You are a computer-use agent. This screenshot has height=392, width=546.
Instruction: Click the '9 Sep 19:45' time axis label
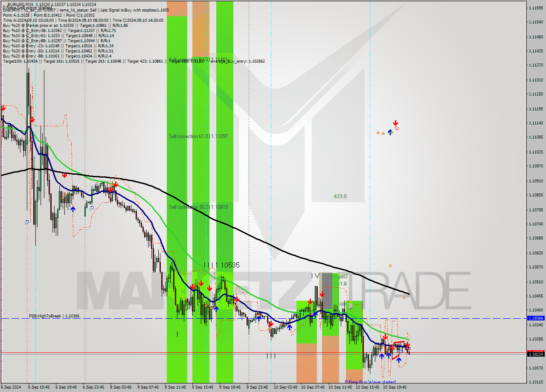[x=230, y=387]
